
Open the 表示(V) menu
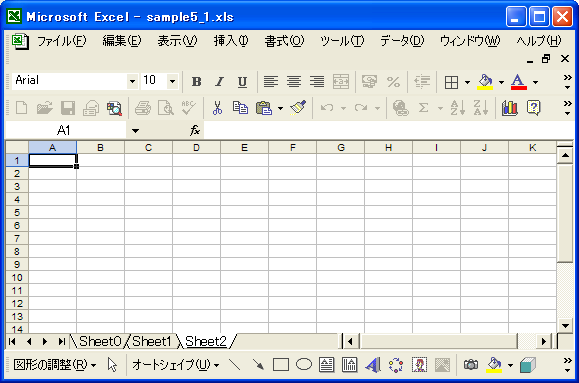pos(177,41)
